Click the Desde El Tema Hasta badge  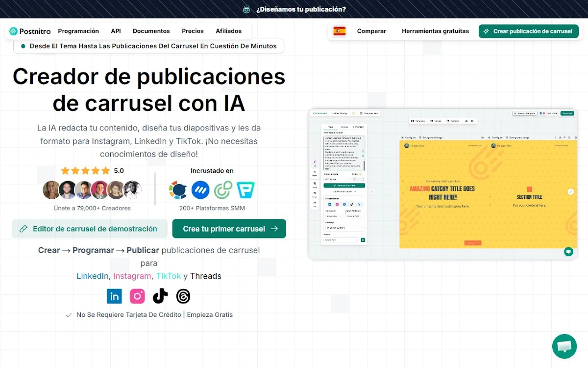tap(148, 46)
